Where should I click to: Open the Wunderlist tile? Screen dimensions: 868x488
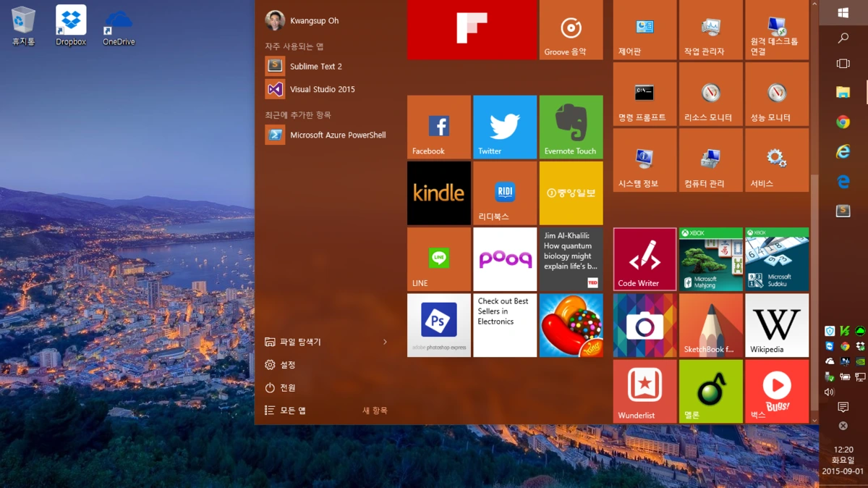(645, 391)
